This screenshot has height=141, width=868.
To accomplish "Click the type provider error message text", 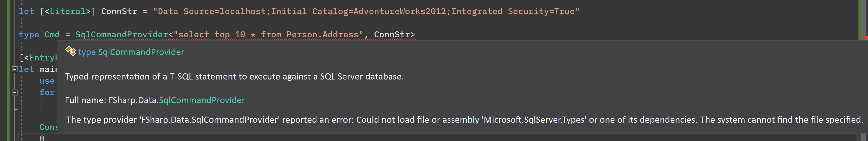I will pyautogui.click(x=464, y=120).
